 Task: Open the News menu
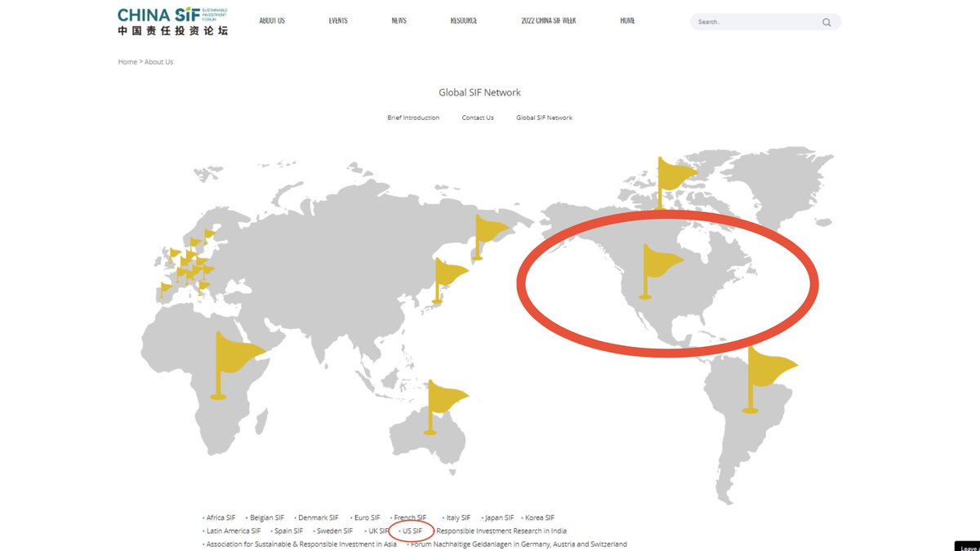[x=399, y=20]
